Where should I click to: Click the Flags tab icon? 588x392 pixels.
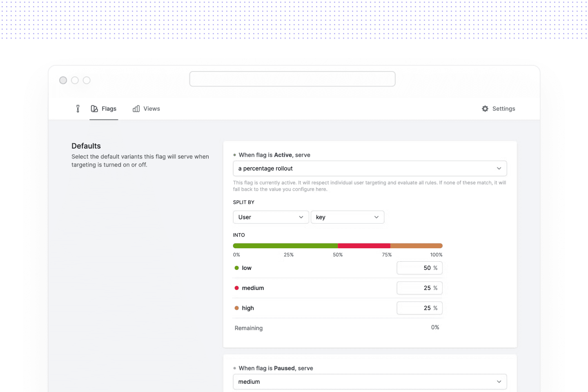click(94, 109)
